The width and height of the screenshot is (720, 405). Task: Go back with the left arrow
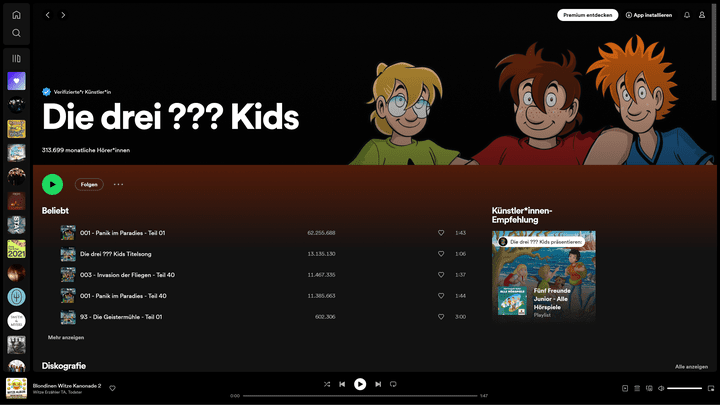[x=48, y=15]
